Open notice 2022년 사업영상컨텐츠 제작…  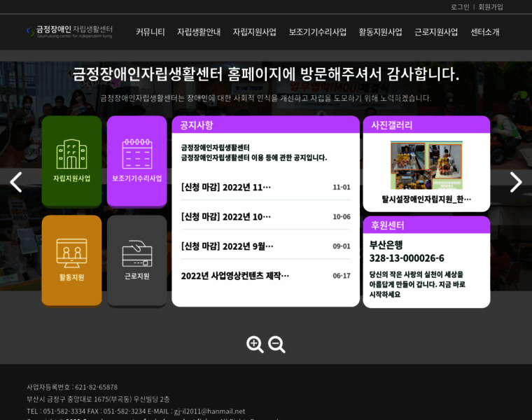[234, 276]
